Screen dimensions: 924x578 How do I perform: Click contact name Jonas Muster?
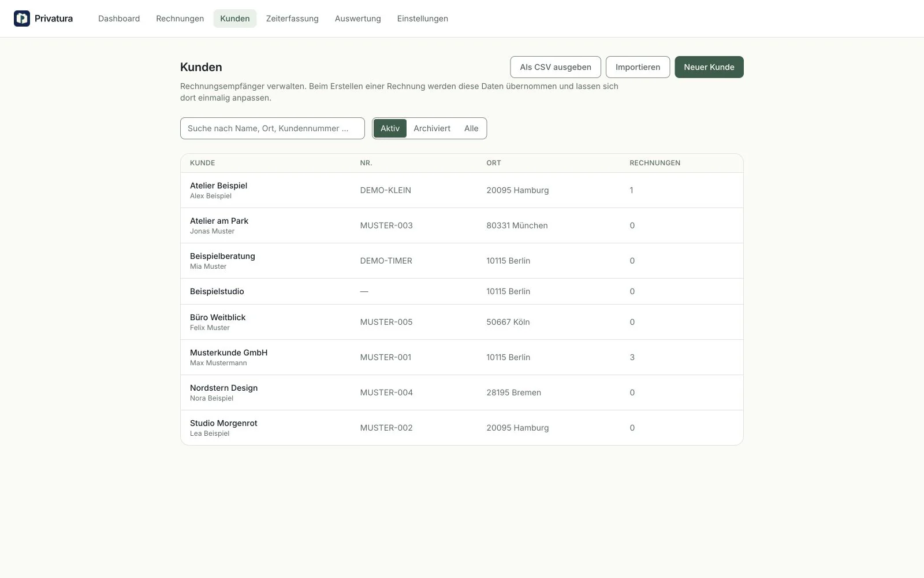point(212,231)
